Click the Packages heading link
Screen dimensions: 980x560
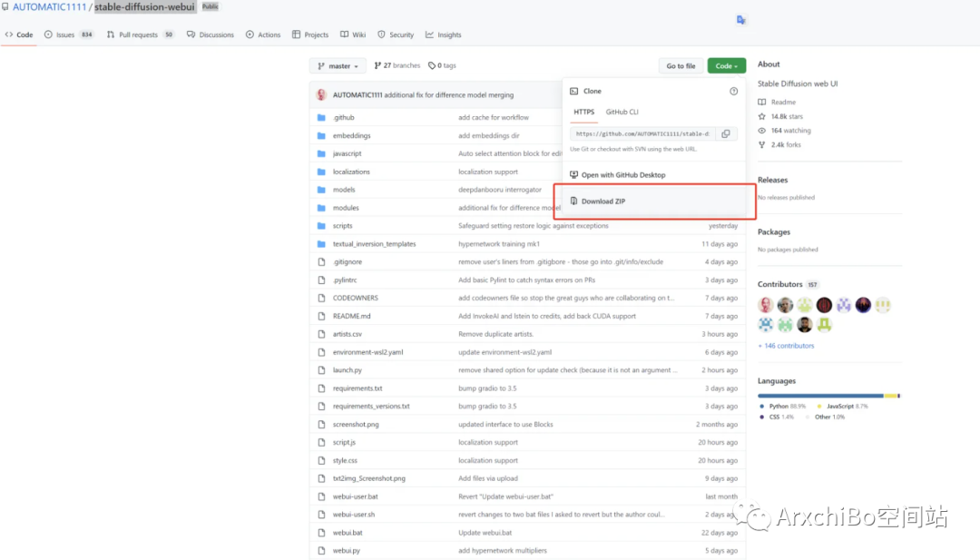click(x=774, y=231)
